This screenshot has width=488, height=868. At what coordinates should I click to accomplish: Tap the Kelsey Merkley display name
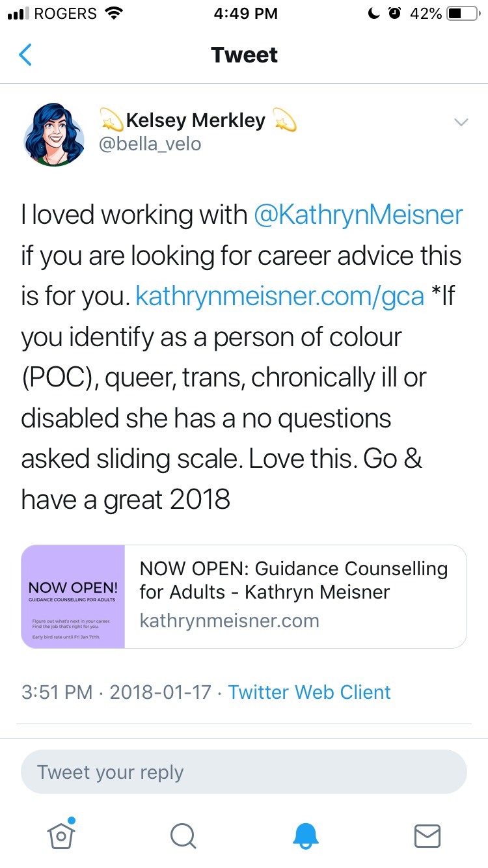pyautogui.click(x=195, y=120)
